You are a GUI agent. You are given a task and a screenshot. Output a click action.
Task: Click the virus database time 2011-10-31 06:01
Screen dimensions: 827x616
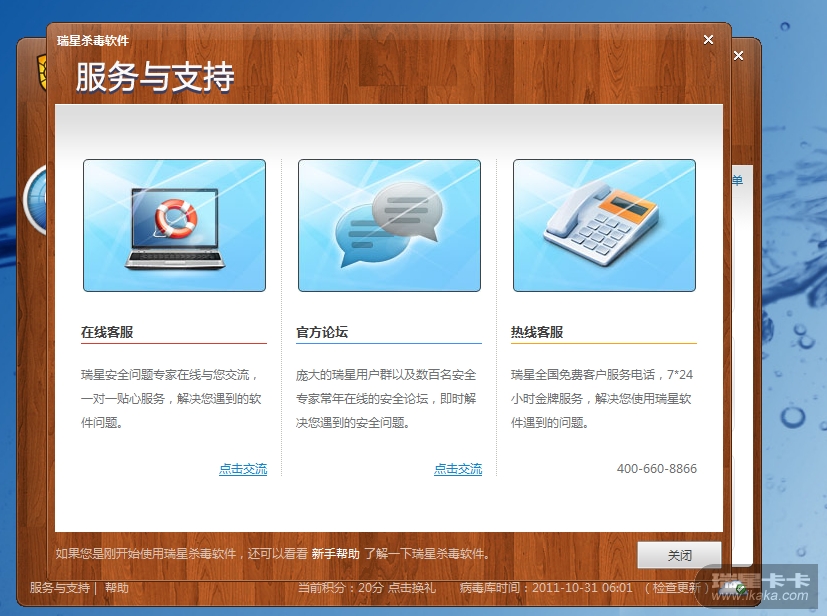point(582,588)
